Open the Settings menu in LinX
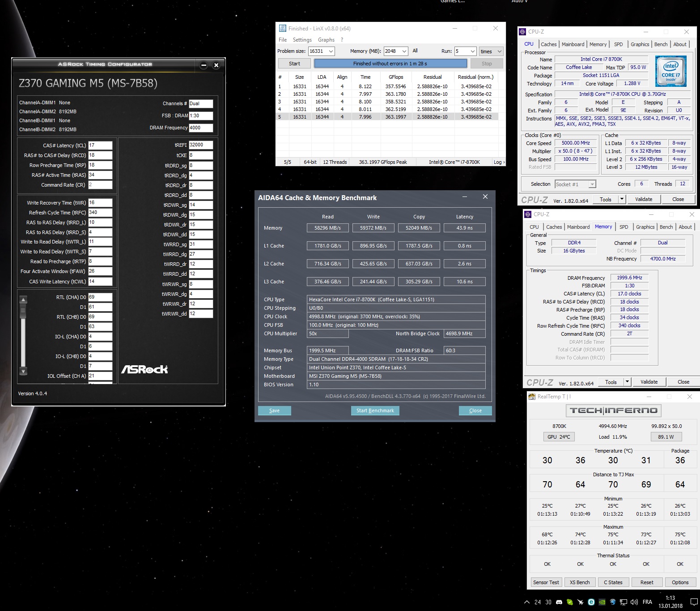 tap(302, 40)
